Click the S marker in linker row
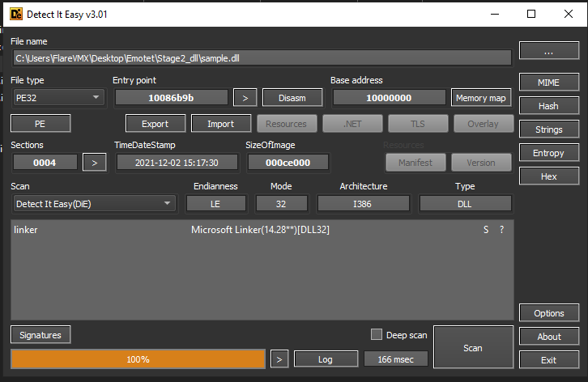The height and width of the screenshot is (382, 588). (x=486, y=230)
